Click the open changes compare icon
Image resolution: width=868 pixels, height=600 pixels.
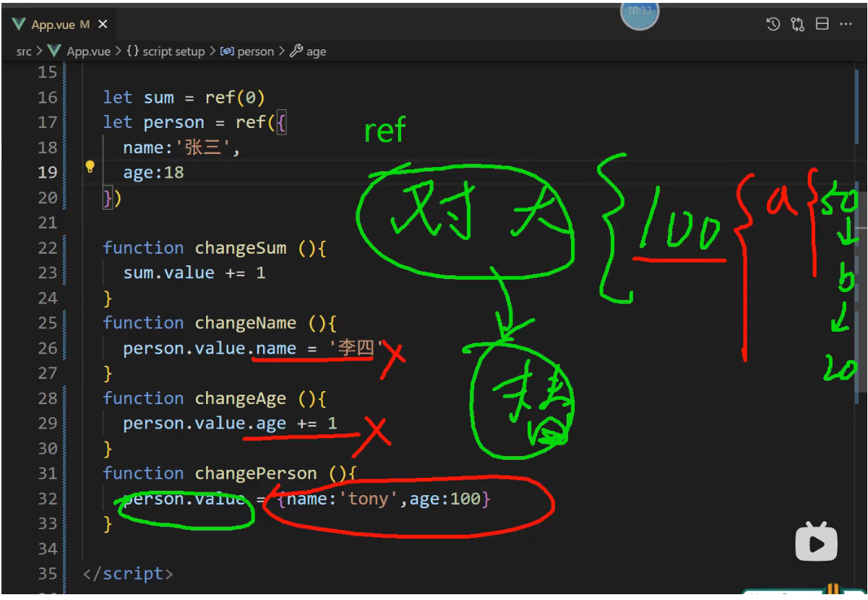(x=798, y=24)
